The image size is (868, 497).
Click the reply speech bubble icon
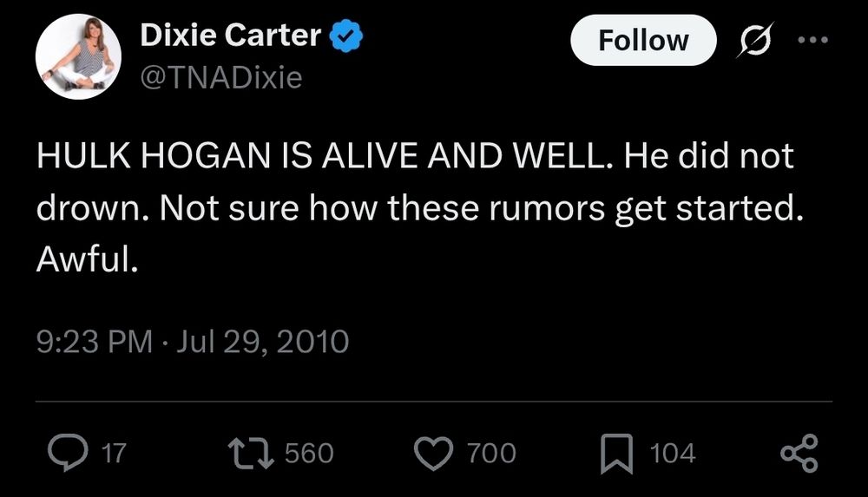coord(64,452)
